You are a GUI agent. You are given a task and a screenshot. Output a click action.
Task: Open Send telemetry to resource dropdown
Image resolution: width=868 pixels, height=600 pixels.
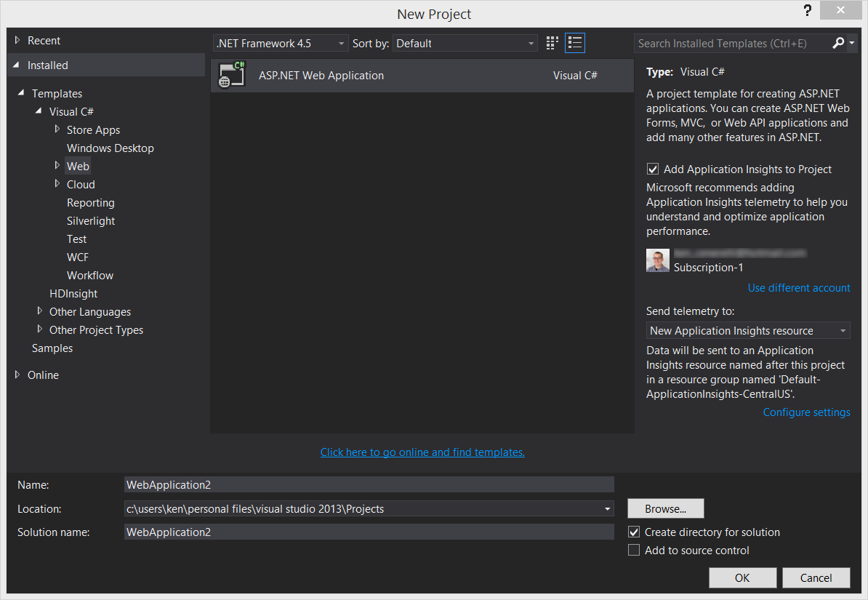click(748, 331)
